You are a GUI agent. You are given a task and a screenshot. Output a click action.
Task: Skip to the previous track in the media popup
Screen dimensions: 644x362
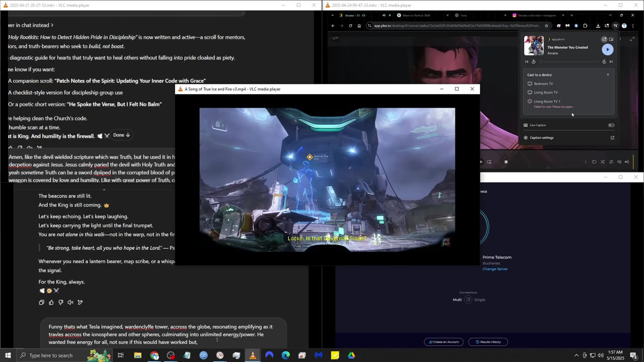(x=527, y=62)
